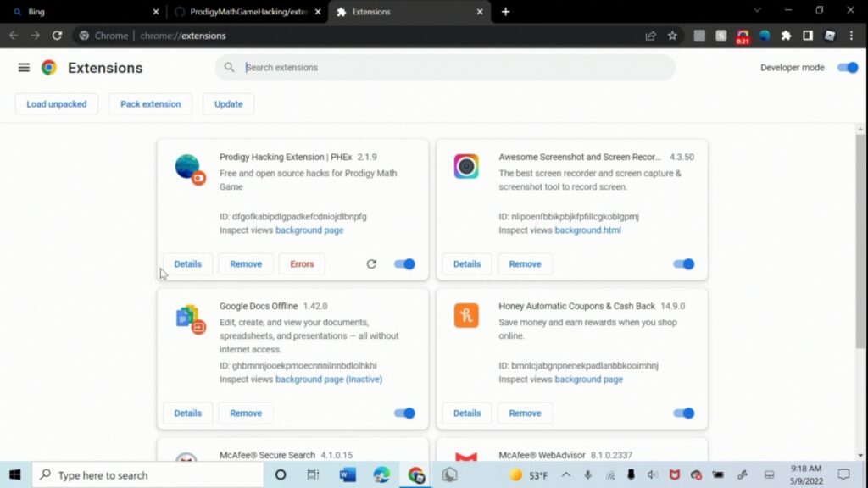The width and height of the screenshot is (868, 488).
Task: Toggle the Chrome side panel
Action: (x=808, y=36)
